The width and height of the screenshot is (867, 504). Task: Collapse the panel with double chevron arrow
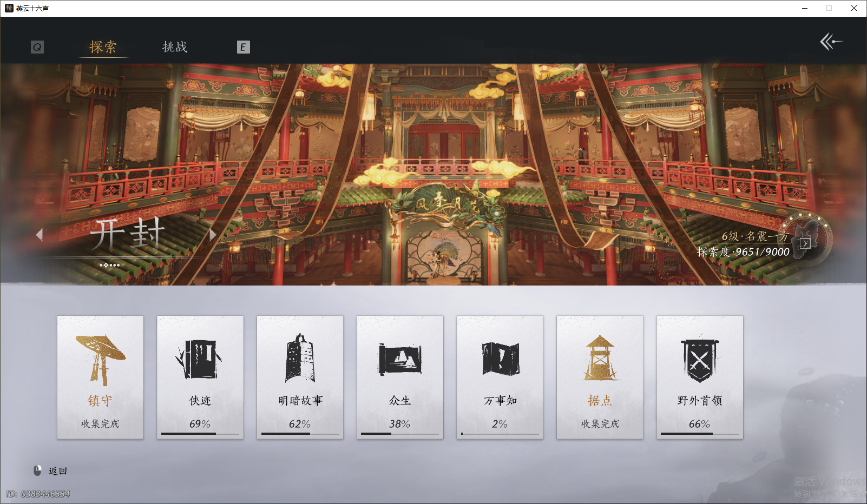click(831, 42)
